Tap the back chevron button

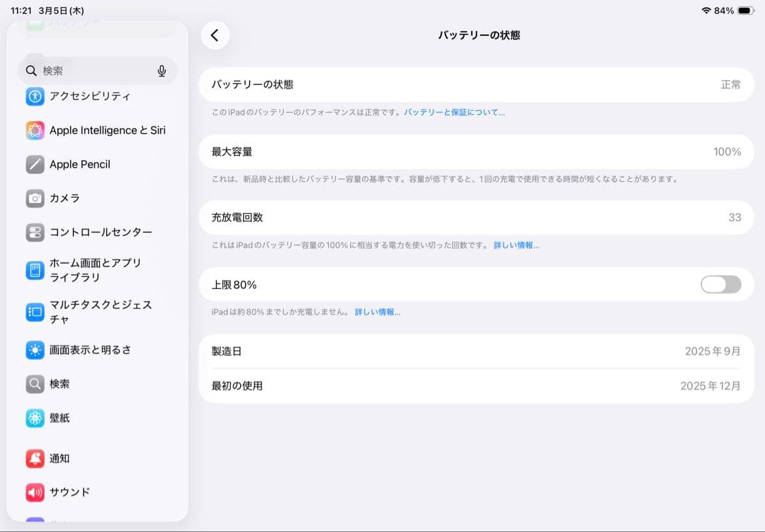point(215,35)
